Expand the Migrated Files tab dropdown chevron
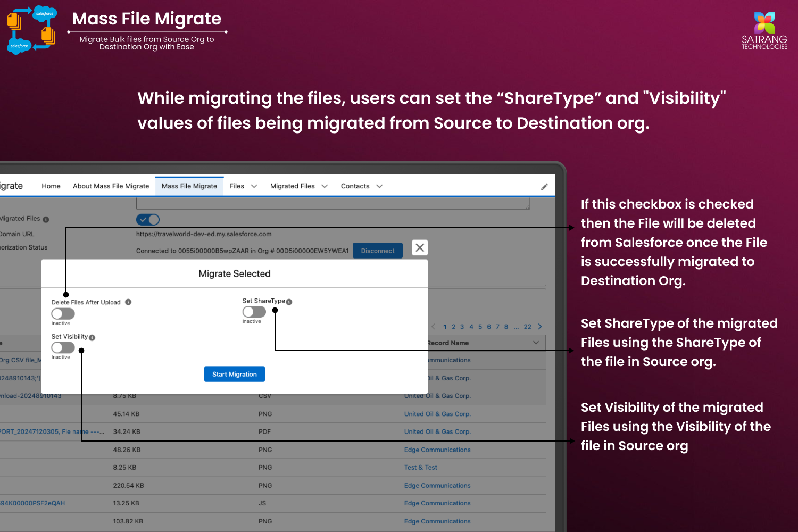The height and width of the screenshot is (532, 798). click(x=325, y=186)
